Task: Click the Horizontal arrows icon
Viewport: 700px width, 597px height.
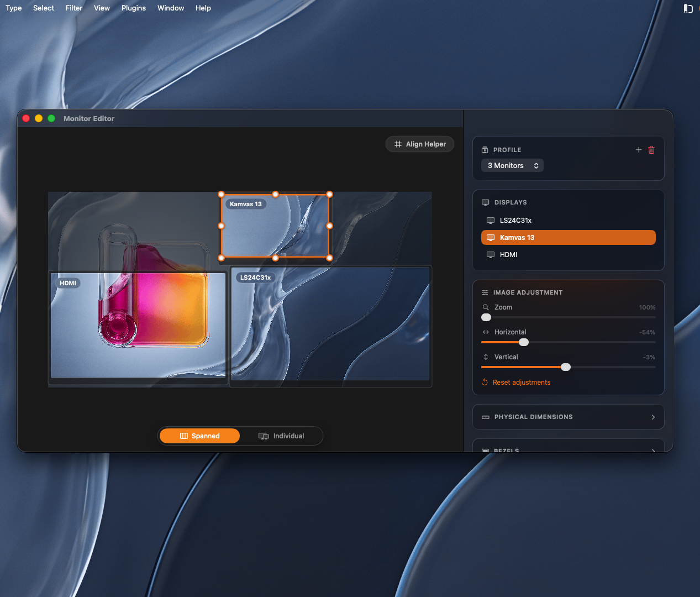Action: pos(486,332)
